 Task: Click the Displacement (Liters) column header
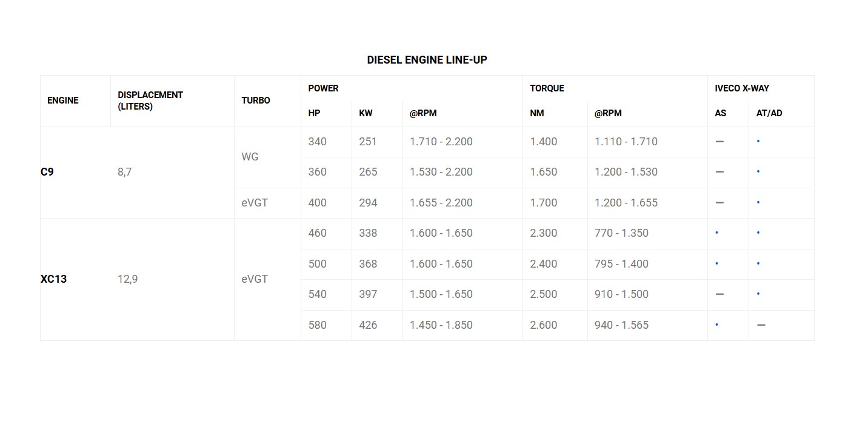150,101
